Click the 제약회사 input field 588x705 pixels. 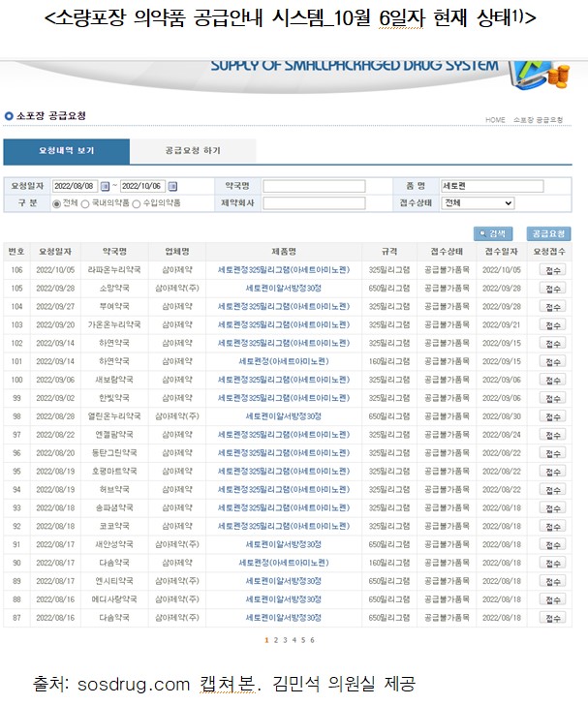pos(299,203)
